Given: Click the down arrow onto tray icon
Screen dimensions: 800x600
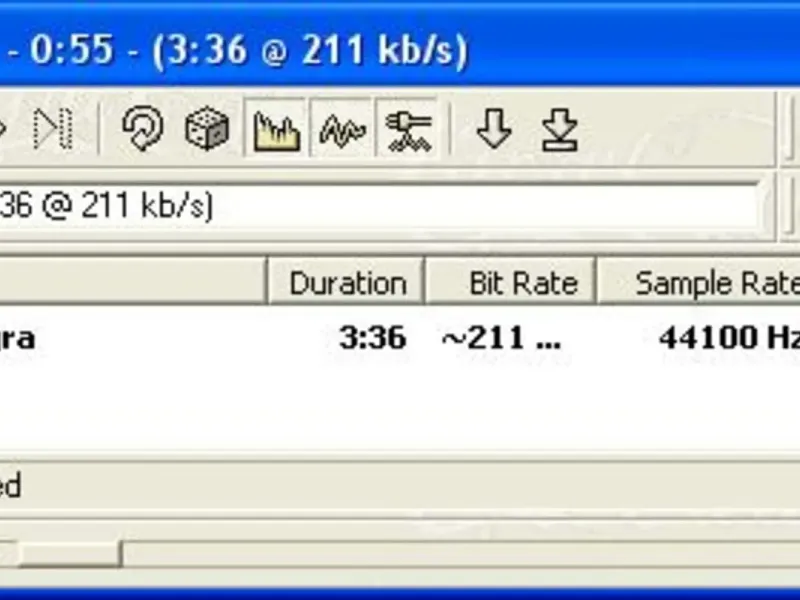Looking at the screenshot, I should pyautogui.click(x=559, y=130).
